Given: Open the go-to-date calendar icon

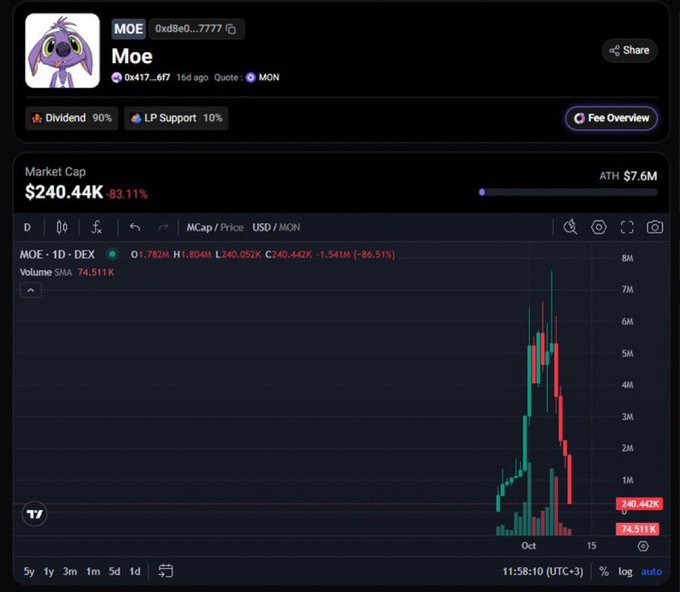Looking at the screenshot, I should (x=166, y=571).
